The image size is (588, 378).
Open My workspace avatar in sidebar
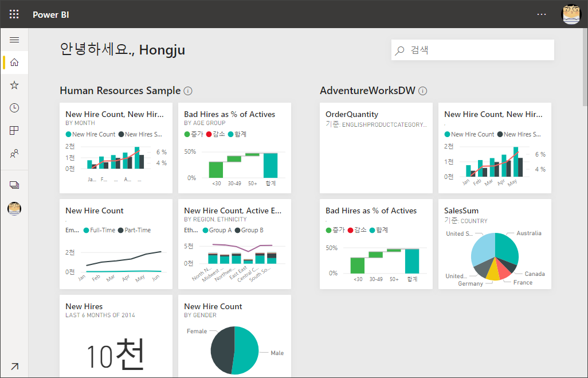point(14,208)
